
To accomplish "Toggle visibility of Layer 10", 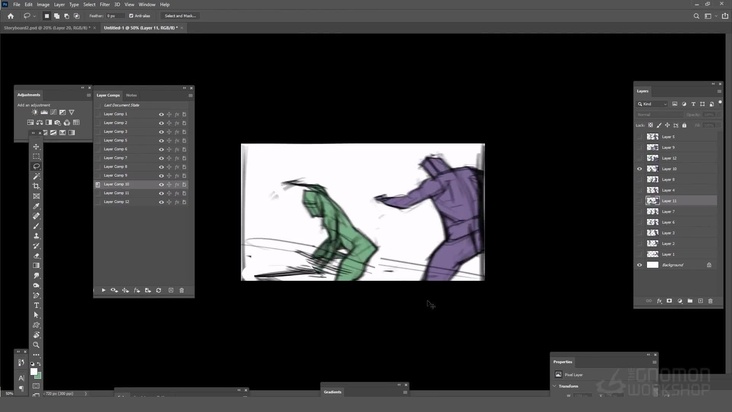I will pos(640,169).
